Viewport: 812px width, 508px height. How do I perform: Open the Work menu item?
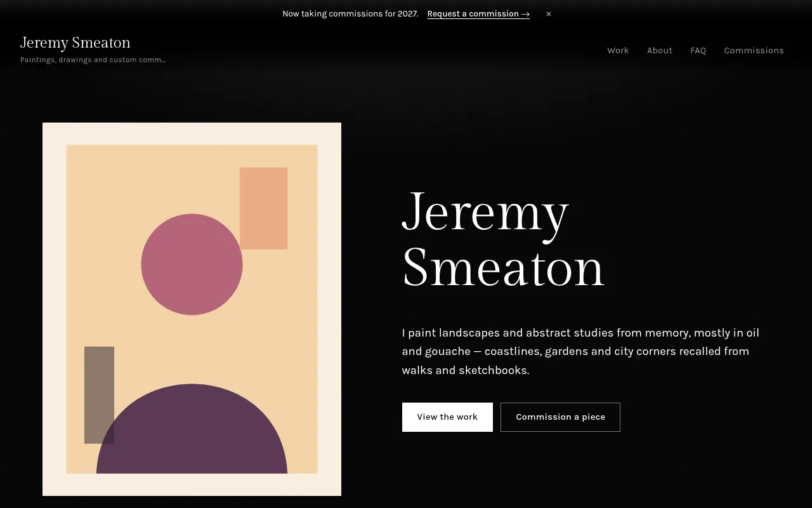pyautogui.click(x=618, y=50)
